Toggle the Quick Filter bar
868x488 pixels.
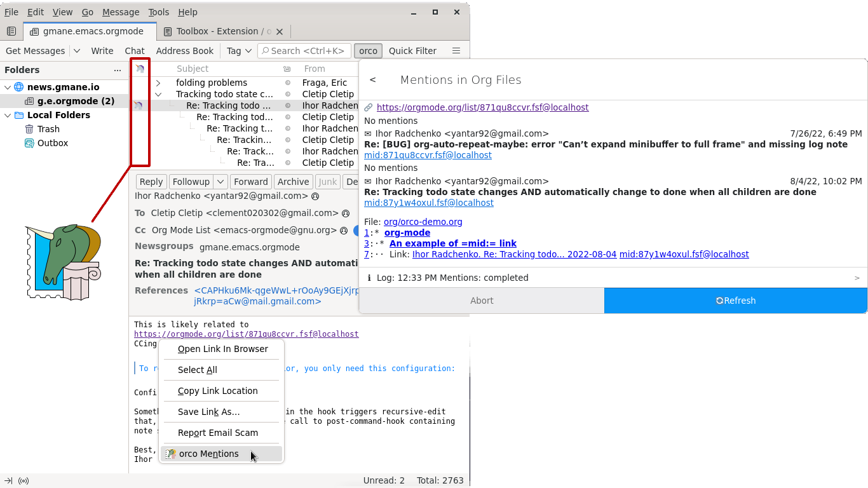click(412, 51)
